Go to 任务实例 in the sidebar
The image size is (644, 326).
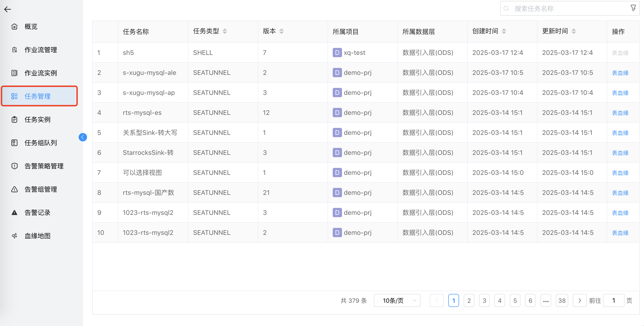pos(37,120)
